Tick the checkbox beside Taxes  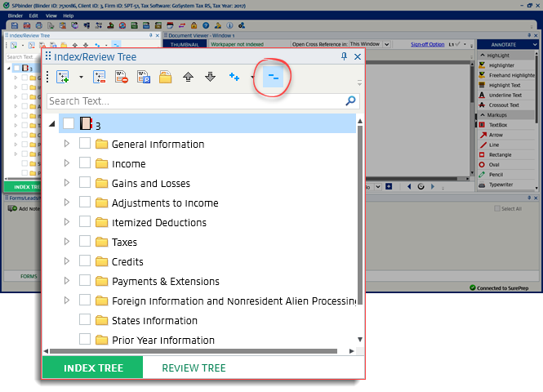pyautogui.click(x=85, y=242)
